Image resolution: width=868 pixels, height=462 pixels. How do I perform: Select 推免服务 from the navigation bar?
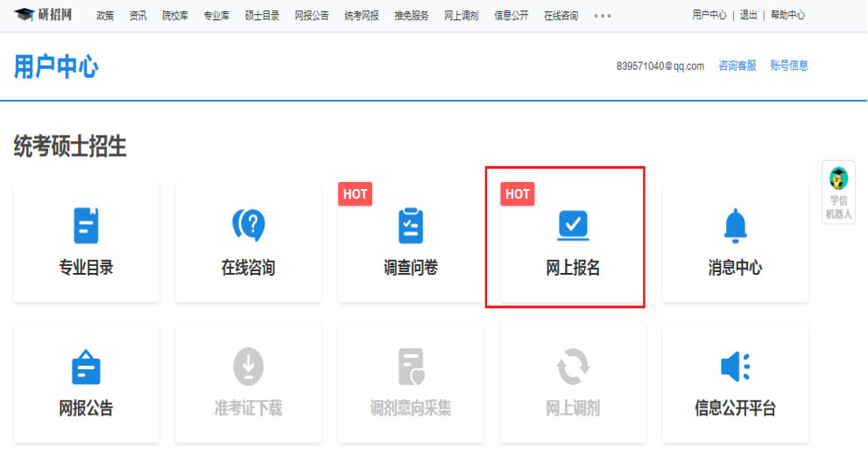[x=412, y=16]
